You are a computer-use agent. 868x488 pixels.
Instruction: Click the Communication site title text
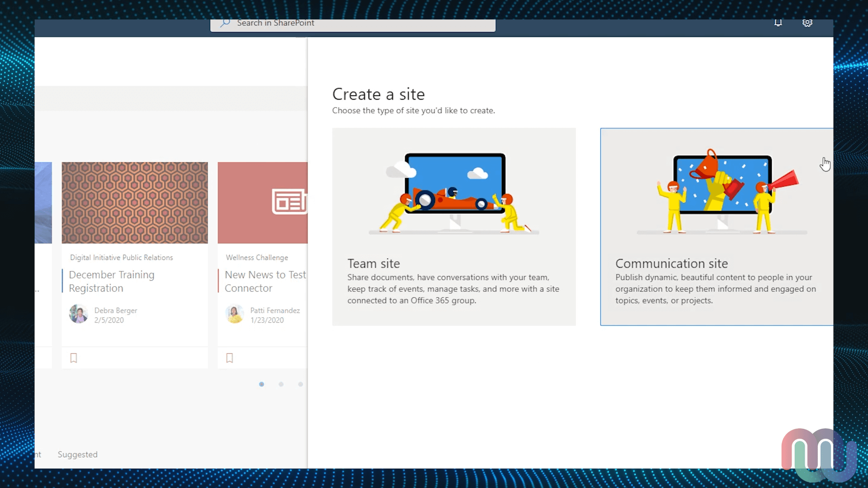(671, 263)
